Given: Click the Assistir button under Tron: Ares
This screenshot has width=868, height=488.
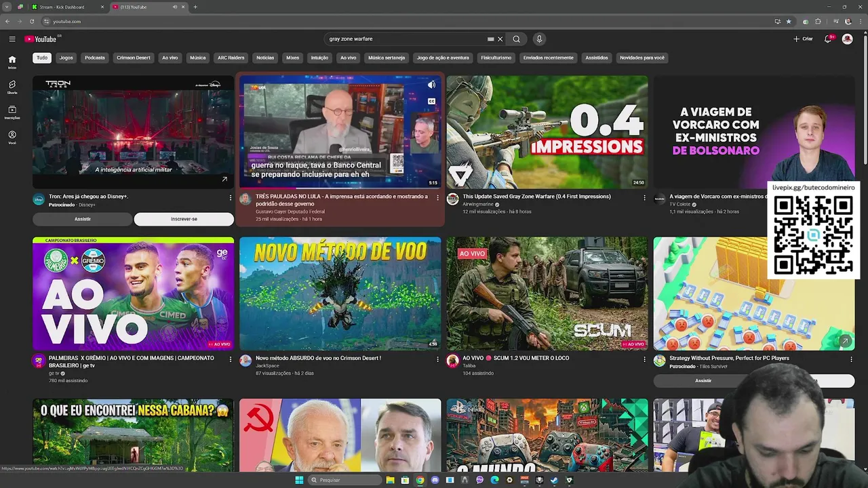Looking at the screenshot, I should (x=83, y=219).
